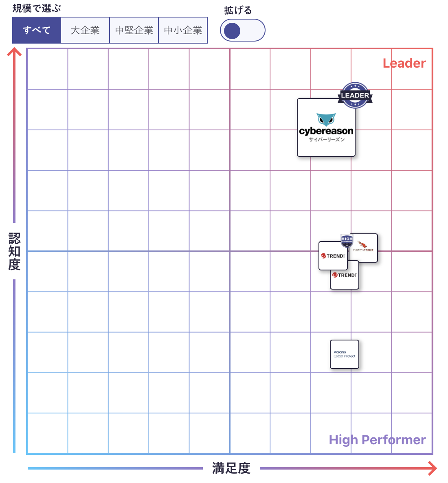Click the small HIGH PERFORMER shield badge
The height and width of the screenshot is (483, 448).
(x=347, y=240)
